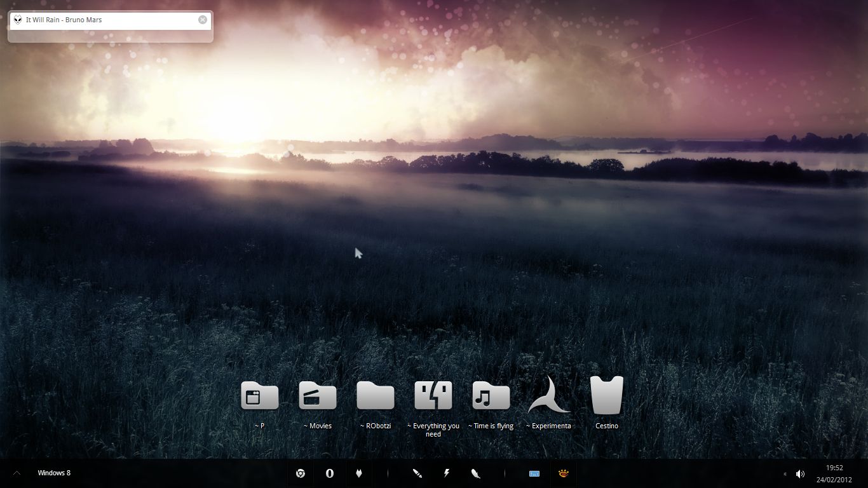Launch the Opera browser taskbar icon
This screenshot has width=868, height=488.
330,473
